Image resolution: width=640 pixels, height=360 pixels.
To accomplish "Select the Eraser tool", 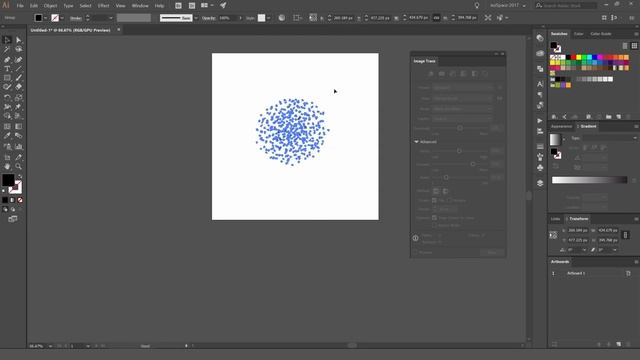I will pos(18,87).
